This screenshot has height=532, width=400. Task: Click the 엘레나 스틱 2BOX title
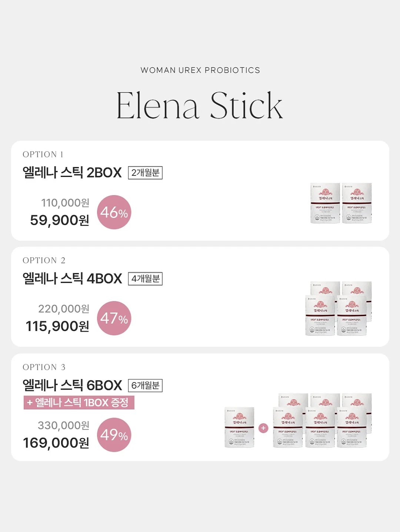click(72, 173)
